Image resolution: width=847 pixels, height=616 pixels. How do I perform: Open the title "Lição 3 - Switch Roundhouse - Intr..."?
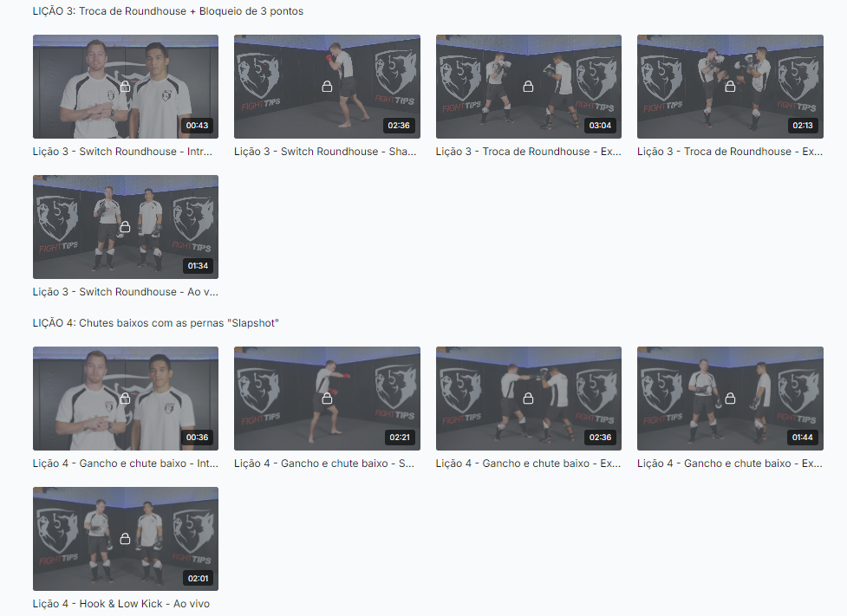[123, 152]
